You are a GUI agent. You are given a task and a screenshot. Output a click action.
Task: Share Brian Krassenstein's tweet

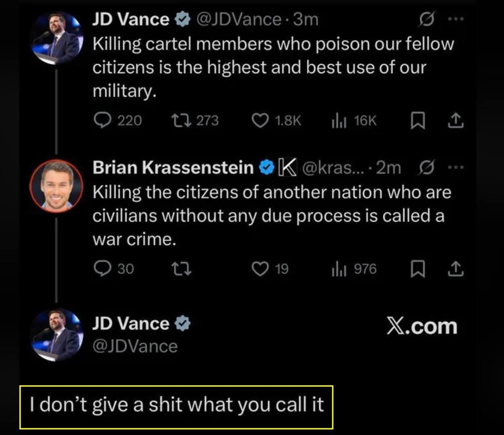457,269
